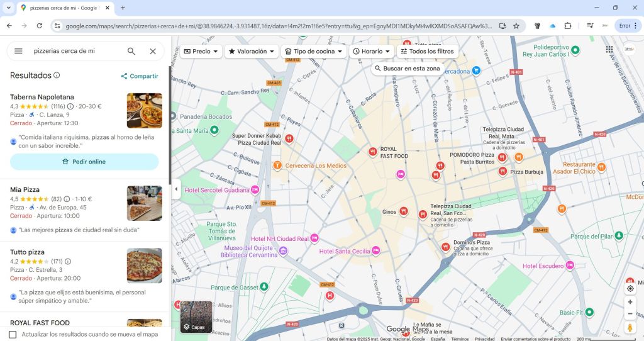
Task: Open Tutto pizza photo thumbnail
Action: point(144,266)
